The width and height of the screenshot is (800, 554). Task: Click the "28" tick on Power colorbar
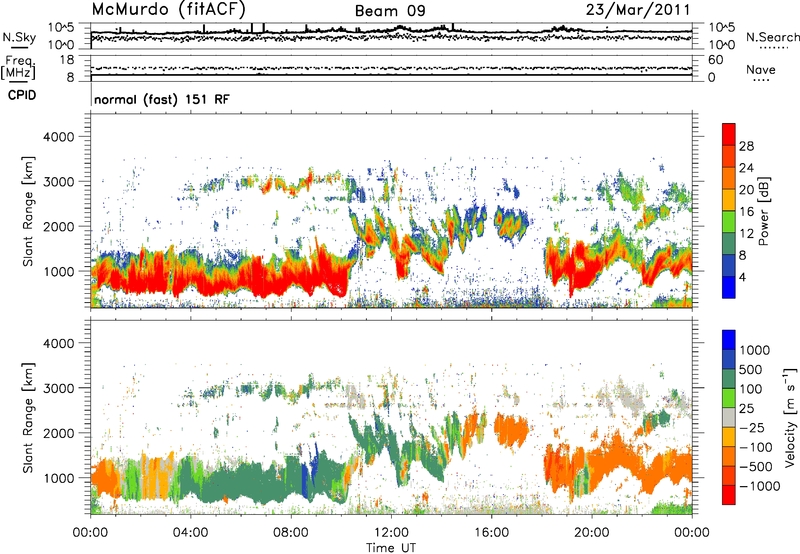coord(746,146)
